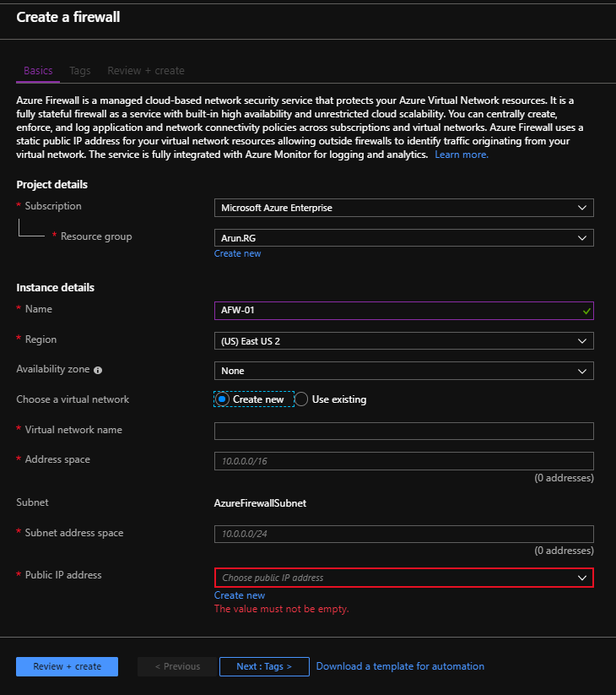Click the green checkmark in Name field
Image resolution: width=616 pixels, height=695 pixels.
coord(586,311)
